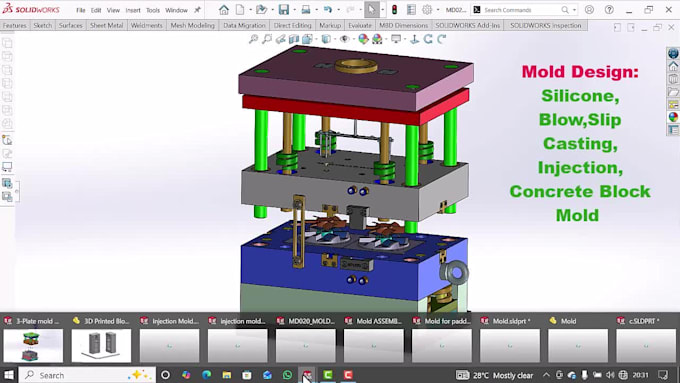Screen dimensions: 680x383
Task: Open the View Orientation cube icon
Action: click(x=307, y=39)
